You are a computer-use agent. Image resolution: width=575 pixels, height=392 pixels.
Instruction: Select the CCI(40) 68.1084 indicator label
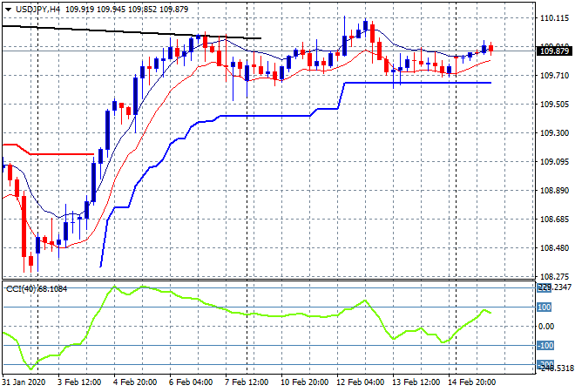pos(37,289)
